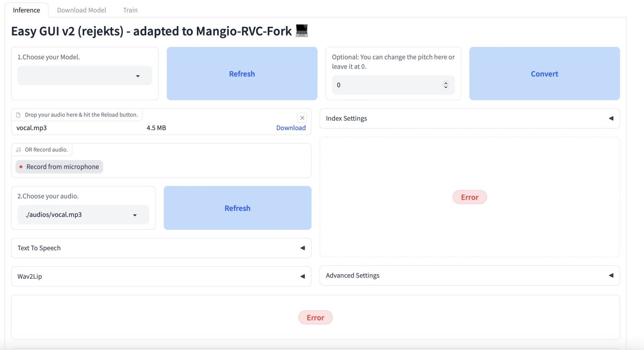
Task: Click the Download link for vocal.mp3
Action: tap(291, 128)
